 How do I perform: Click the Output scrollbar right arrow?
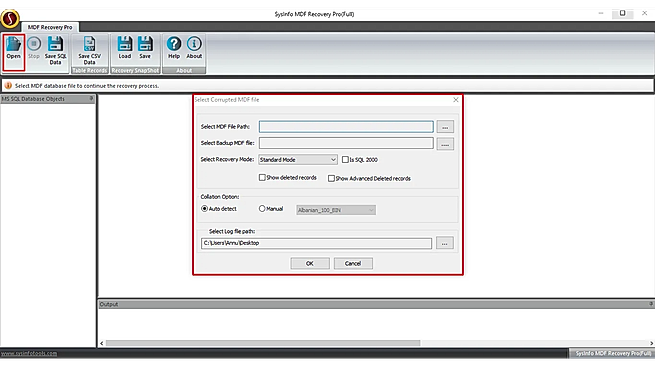pos(651,343)
